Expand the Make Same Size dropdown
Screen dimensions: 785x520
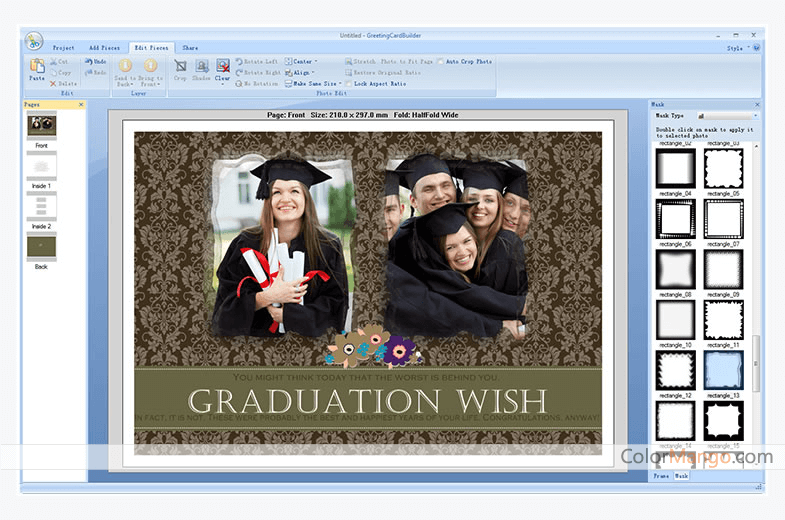pyautogui.click(x=313, y=83)
